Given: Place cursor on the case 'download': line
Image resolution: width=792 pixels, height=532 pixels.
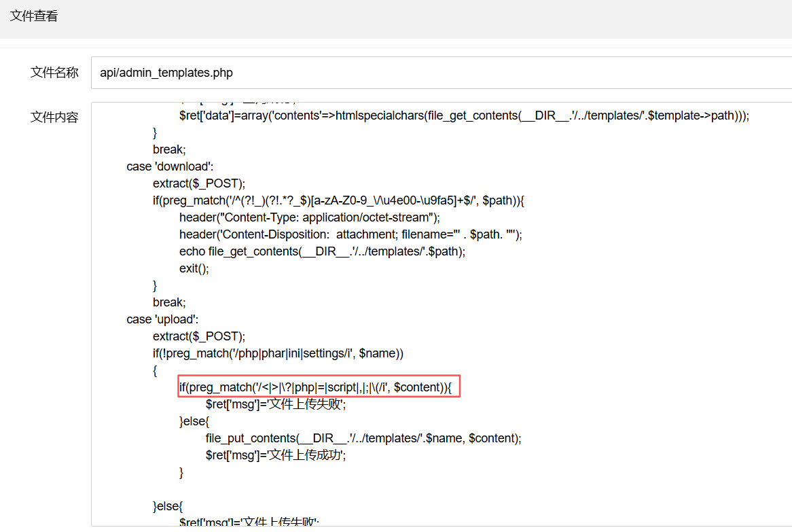Looking at the screenshot, I should click(x=170, y=166).
